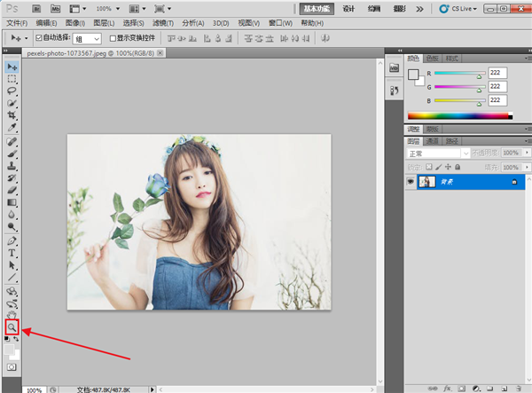
Task: Click the R value input field
Action: tap(497, 74)
